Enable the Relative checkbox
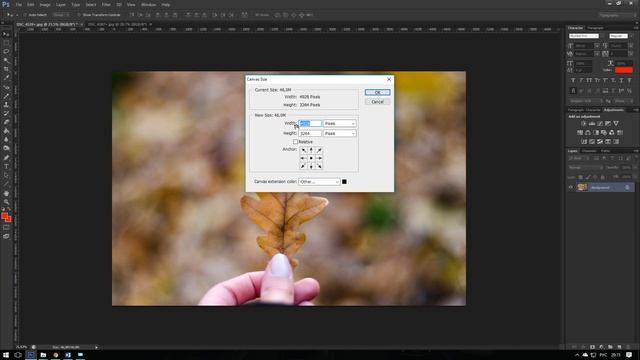Screen dimensions: 640x360 coord(295,142)
